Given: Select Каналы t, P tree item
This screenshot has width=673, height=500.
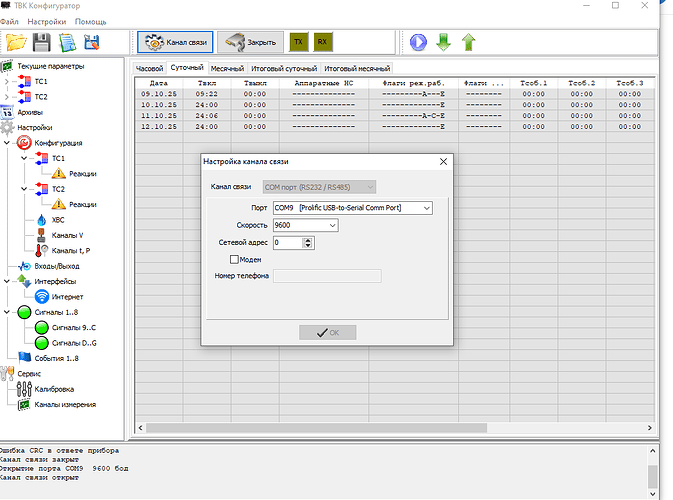Looking at the screenshot, I should (x=71, y=251).
